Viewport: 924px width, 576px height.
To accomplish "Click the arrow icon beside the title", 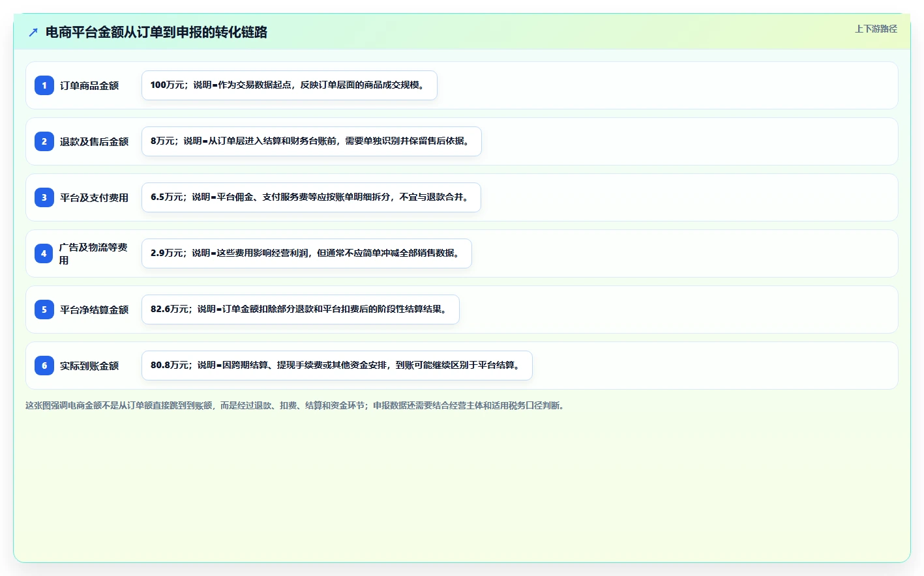I will (33, 32).
